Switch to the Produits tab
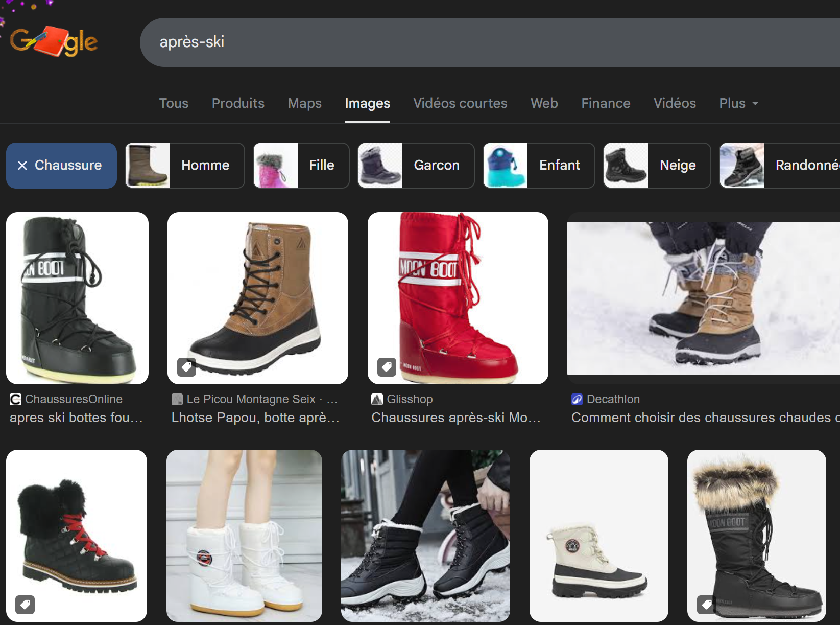The height and width of the screenshot is (625, 840). coord(238,103)
